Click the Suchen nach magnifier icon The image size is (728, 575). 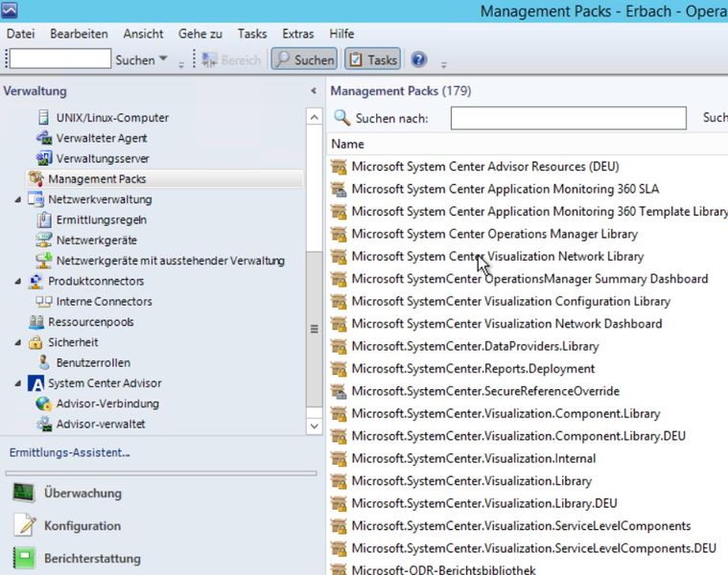(x=342, y=118)
